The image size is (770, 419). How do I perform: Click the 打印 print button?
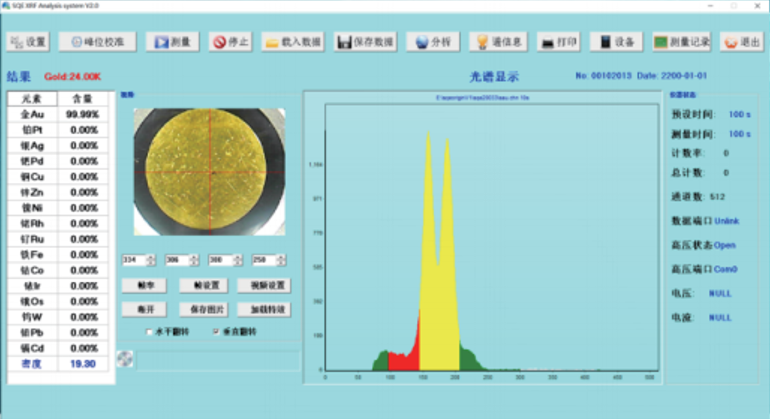(x=558, y=42)
